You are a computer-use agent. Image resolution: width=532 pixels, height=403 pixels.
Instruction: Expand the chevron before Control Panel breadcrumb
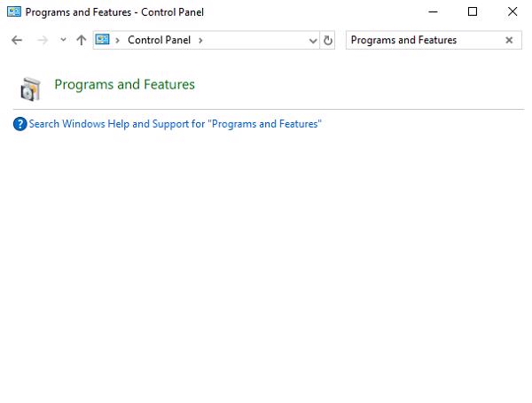coord(118,40)
